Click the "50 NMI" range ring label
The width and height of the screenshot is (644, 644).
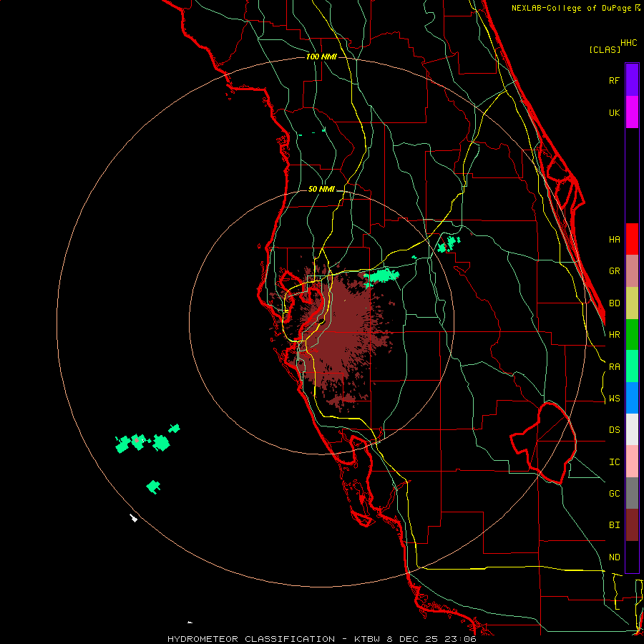(321, 189)
